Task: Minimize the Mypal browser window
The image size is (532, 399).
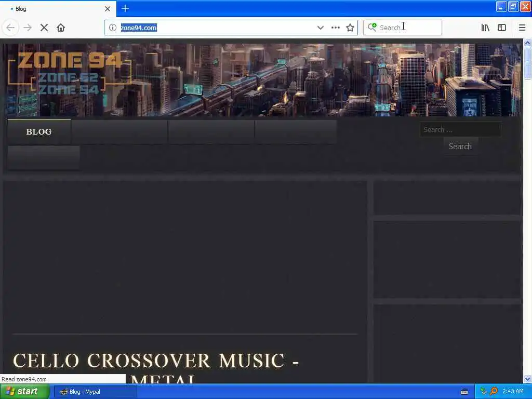Action: pyautogui.click(x=501, y=7)
